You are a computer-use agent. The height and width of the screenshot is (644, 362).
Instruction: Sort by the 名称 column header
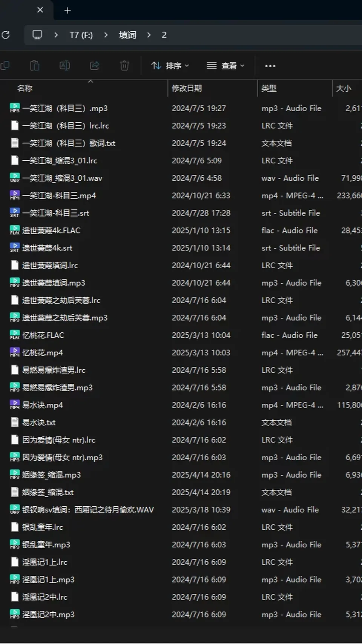[x=25, y=88]
